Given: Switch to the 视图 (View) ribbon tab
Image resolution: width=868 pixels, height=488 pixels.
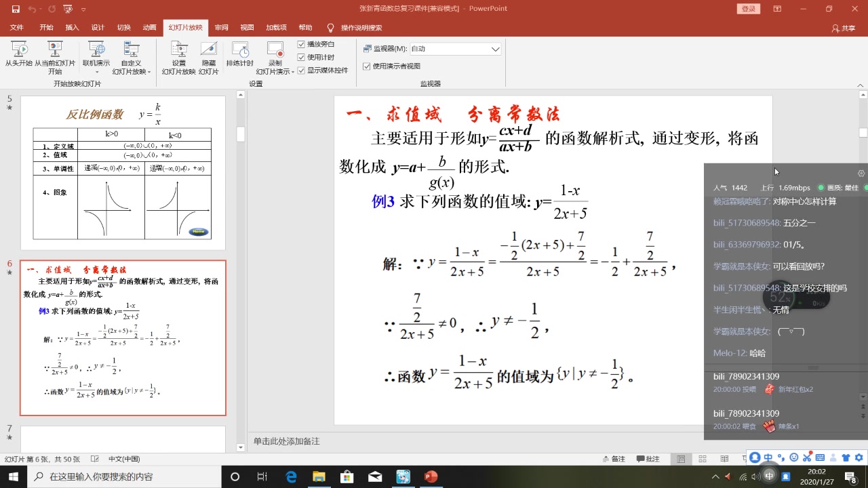Looking at the screenshot, I should point(246,28).
